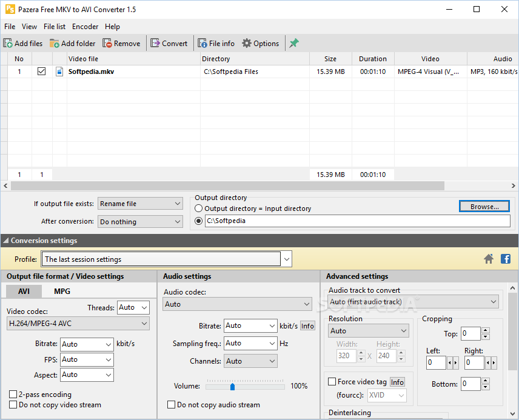Open File info from the toolbar
519x420 pixels.
coord(203,44)
